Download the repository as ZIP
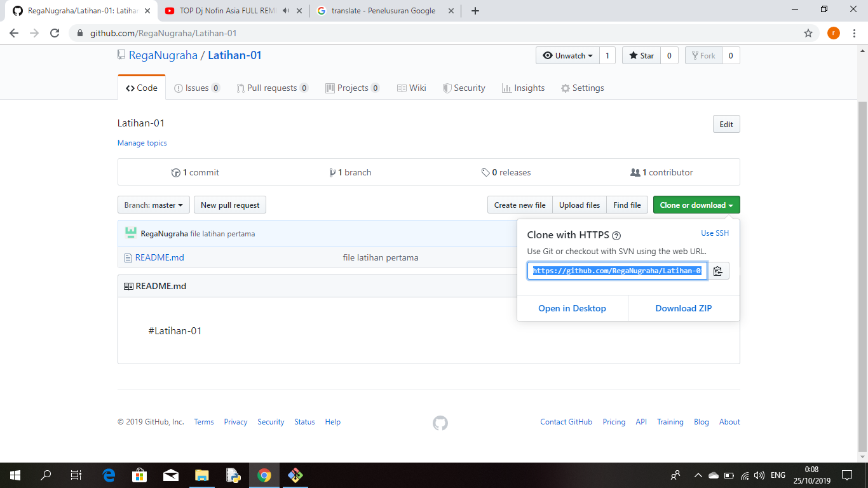 [x=682, y=308]
